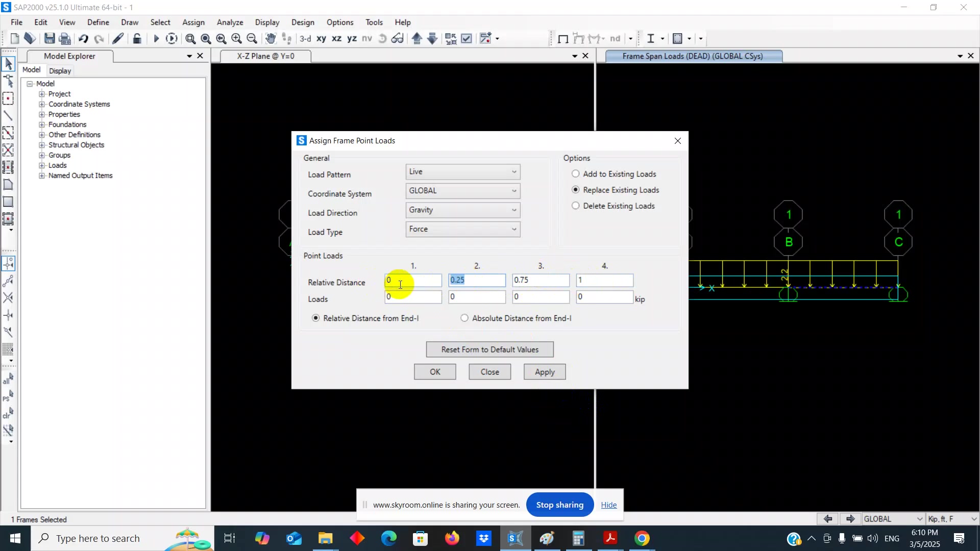Select Absolute Distance from End-I

(x=464, y=318)
